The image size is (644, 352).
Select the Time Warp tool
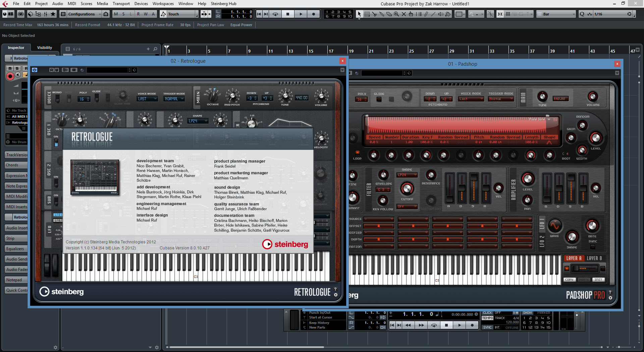point(419,14)
